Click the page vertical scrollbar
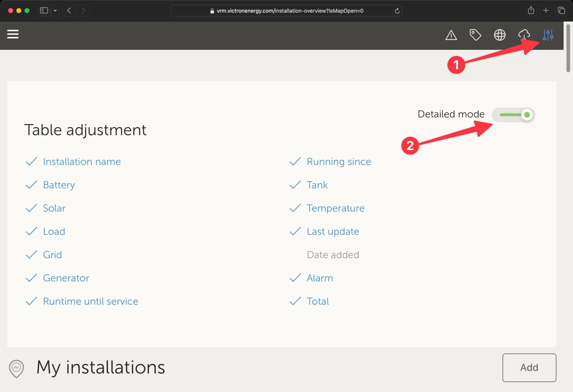Viewport: 573px width, 392px height. point(568,48)
